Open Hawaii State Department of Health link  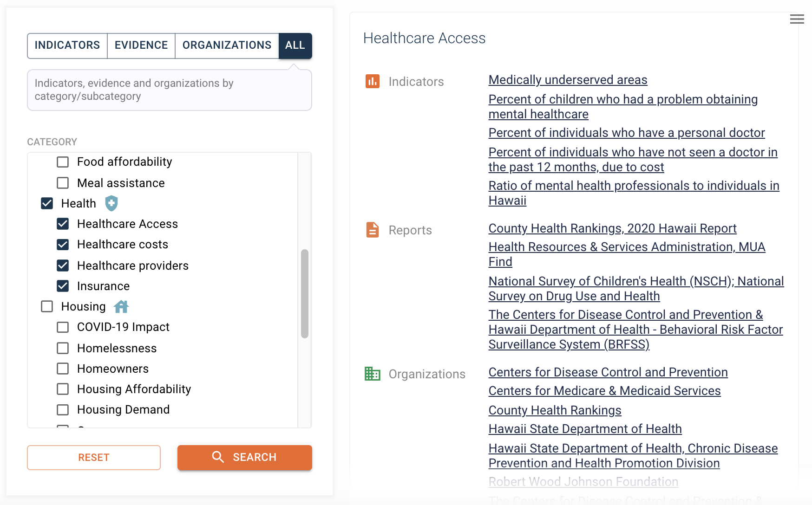click(x=585, y=429)
